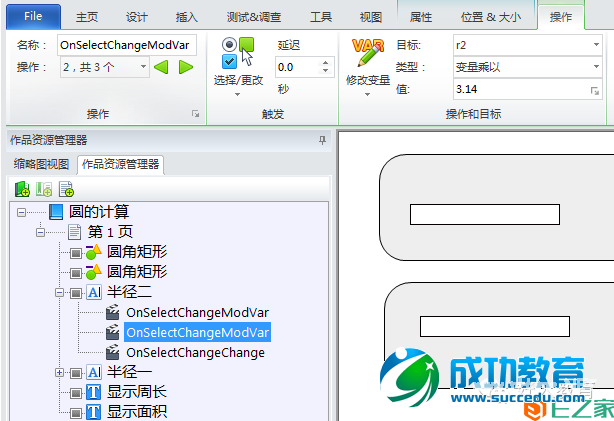Switch to the 主页 ribbon tab
This screenshot has width=614, height=421.
click(87, 17)
